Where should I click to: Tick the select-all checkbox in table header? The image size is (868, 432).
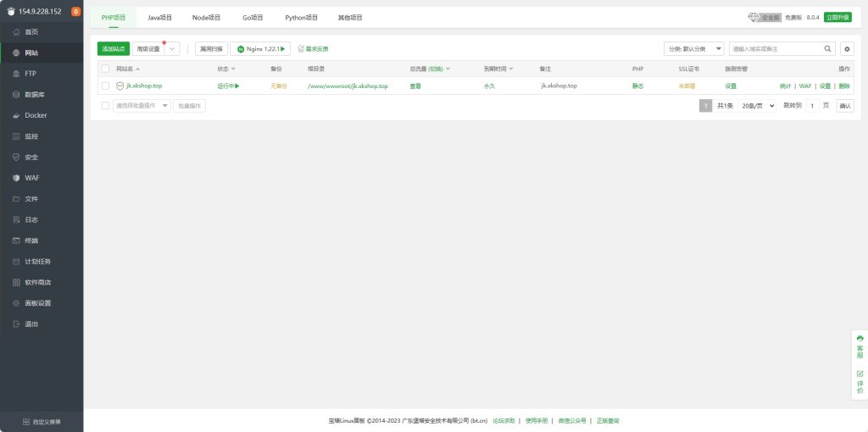106,69
